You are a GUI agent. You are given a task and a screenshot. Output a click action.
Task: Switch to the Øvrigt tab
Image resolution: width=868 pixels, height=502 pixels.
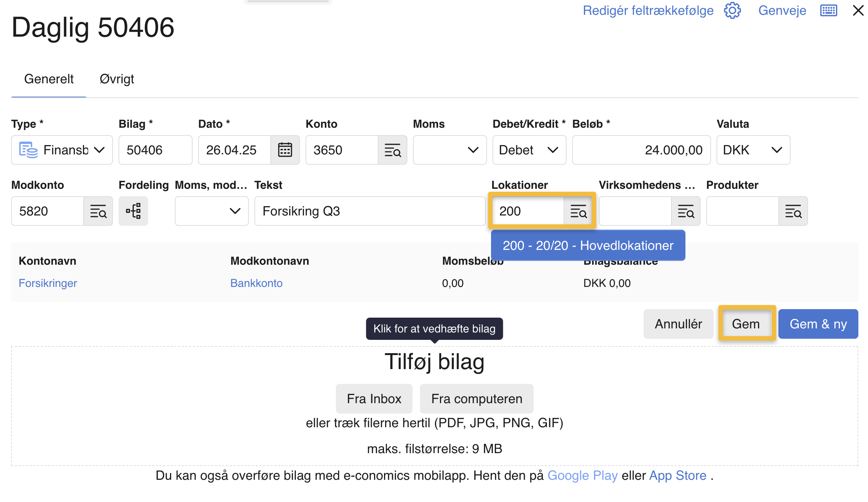pyautogui.click(x=117, y=79)
